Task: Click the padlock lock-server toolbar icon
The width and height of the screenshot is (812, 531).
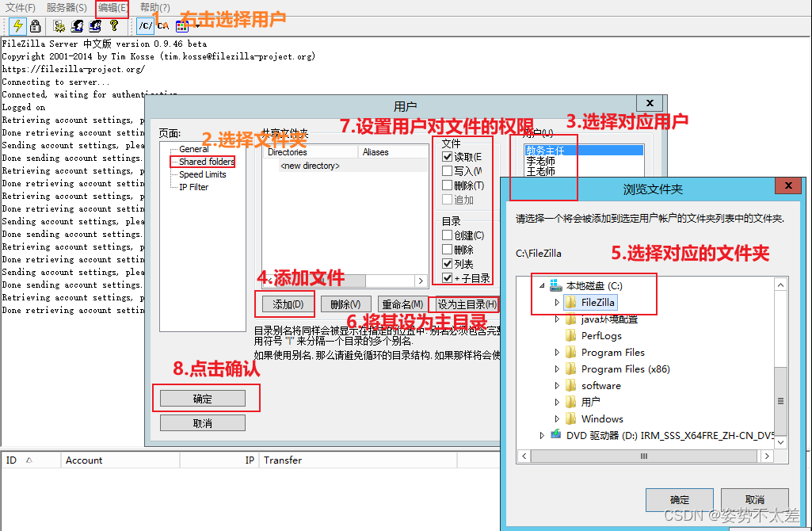Action: [x=35, y=25]
